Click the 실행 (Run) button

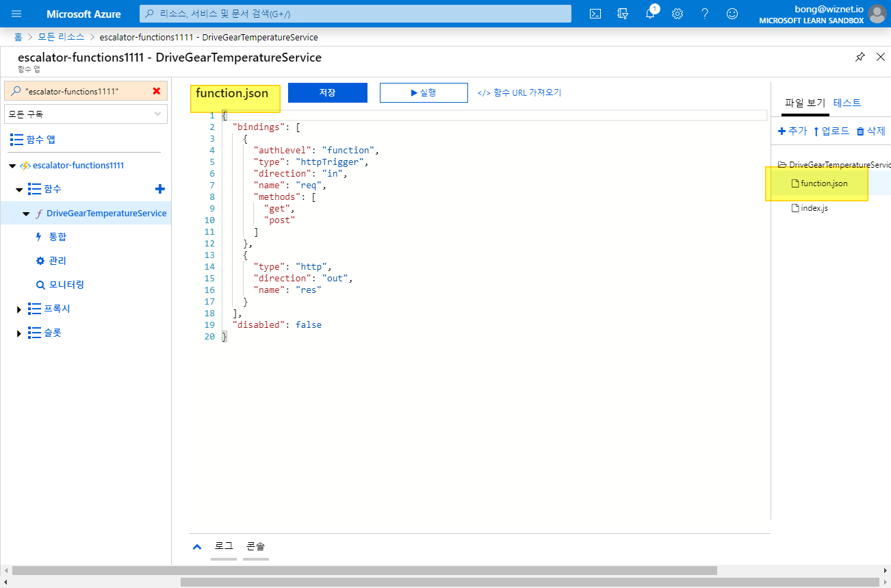pos(424,93)
